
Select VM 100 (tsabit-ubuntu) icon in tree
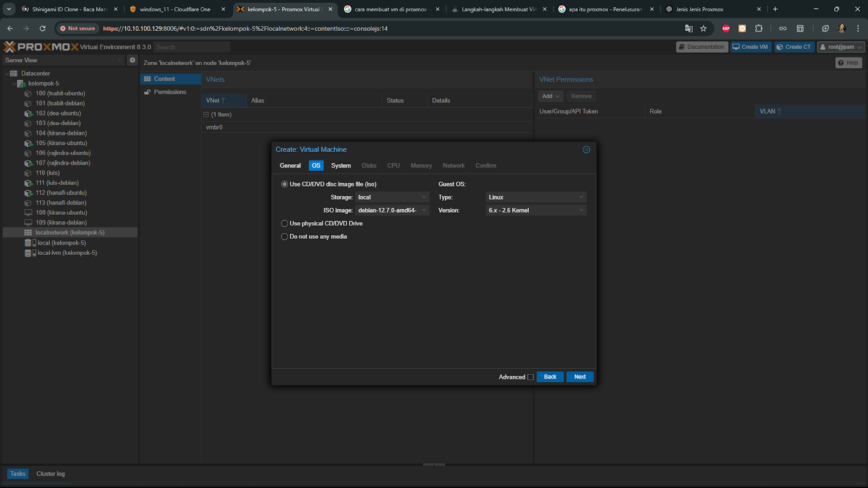point(28,93)
